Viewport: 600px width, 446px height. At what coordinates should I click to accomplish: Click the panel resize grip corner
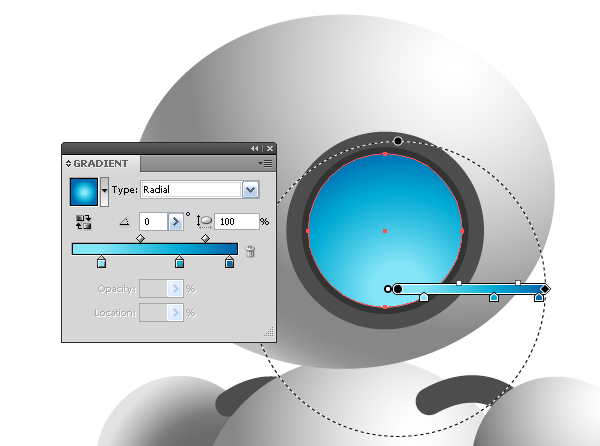point(269,332)
